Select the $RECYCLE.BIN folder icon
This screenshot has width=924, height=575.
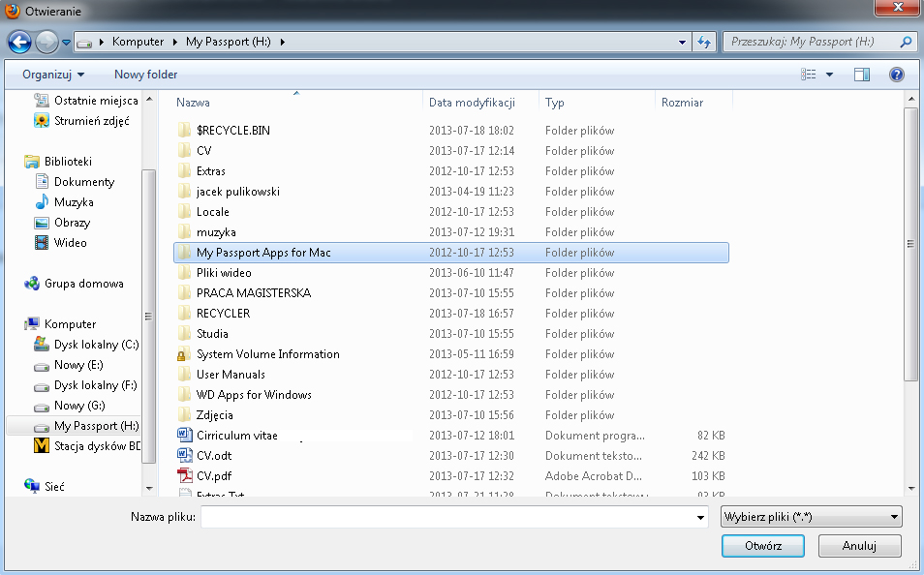[x=184, y=131]
